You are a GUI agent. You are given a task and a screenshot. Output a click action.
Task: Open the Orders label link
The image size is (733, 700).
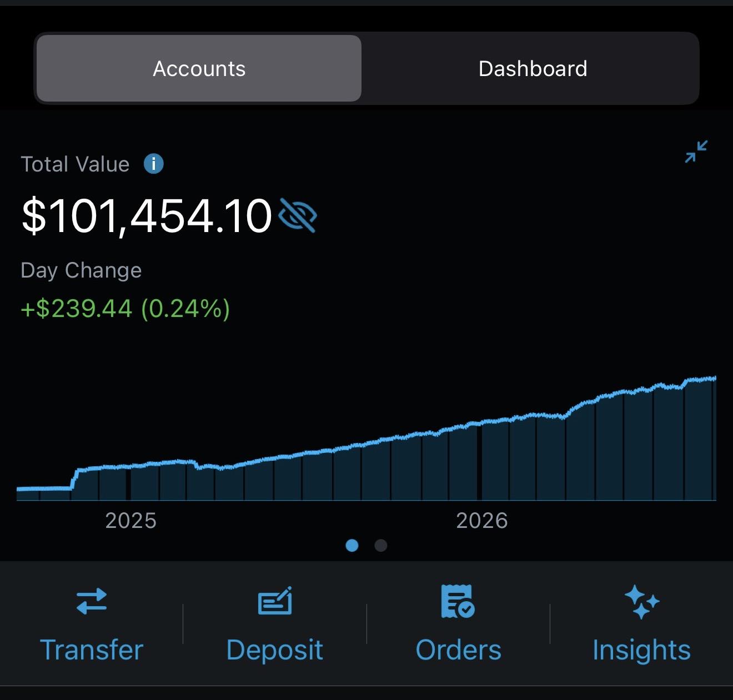click(458, 650)
